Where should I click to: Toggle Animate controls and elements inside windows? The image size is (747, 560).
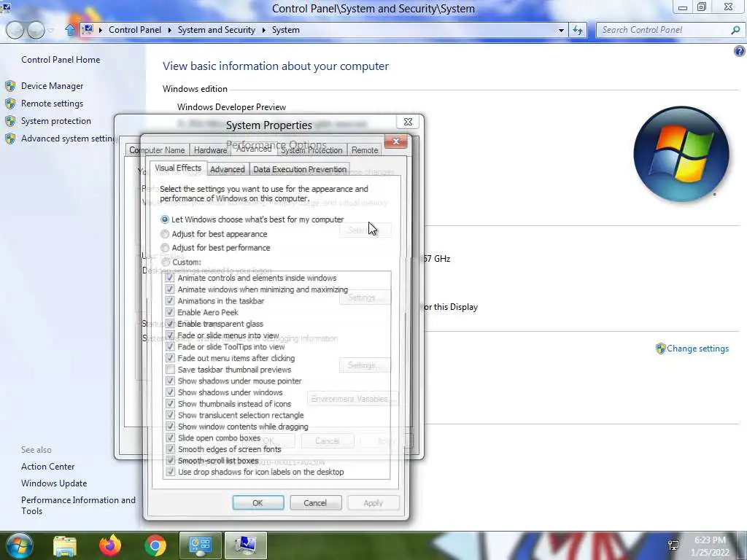(x=170, y=278)
